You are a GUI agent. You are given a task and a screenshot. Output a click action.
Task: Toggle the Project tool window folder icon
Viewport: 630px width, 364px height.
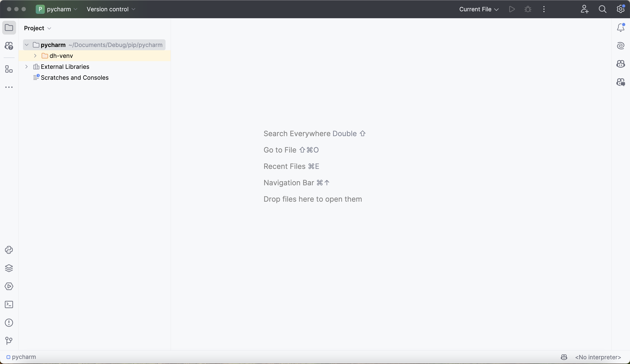(9, 27)
